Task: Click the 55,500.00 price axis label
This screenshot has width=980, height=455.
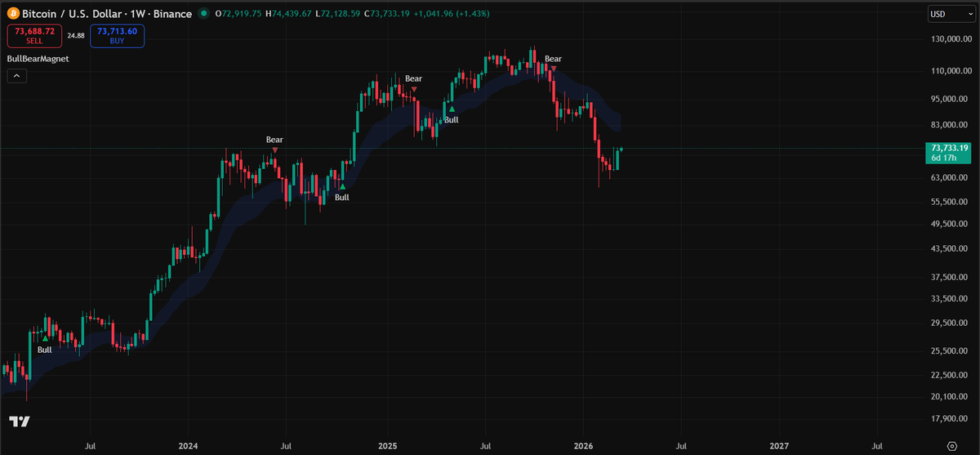Action: coord(948,202)
